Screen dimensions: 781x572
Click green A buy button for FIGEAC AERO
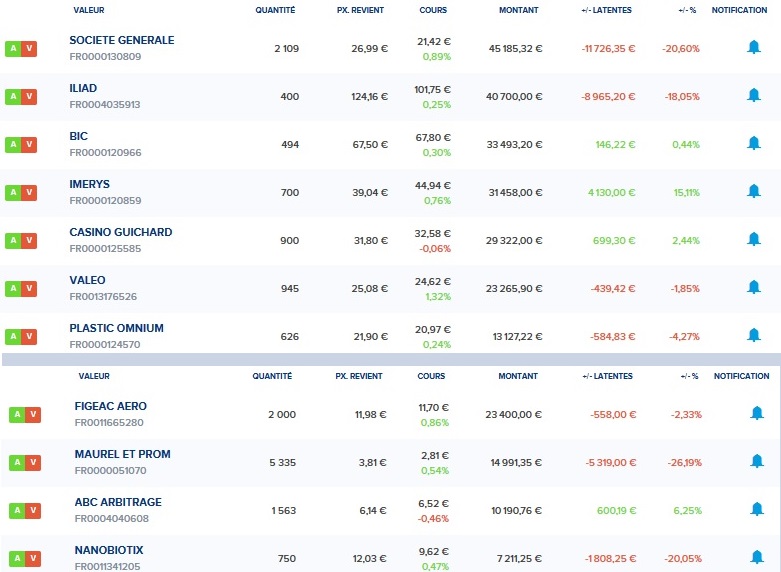[17, 415]
